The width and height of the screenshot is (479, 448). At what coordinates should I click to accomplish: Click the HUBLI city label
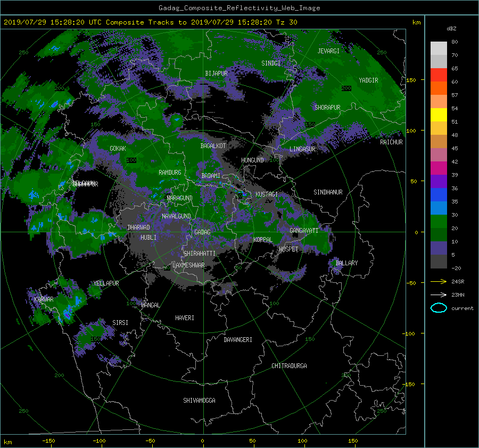click(148, 238)
